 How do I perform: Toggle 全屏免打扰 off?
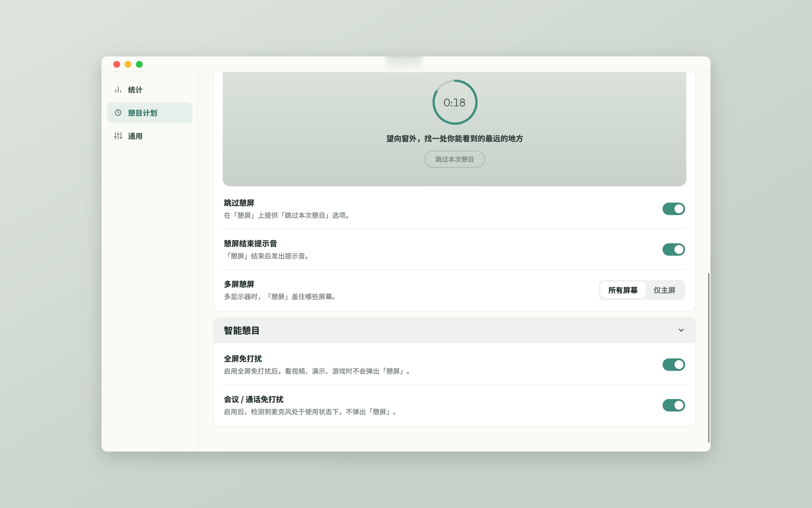(x=673, y=365)
